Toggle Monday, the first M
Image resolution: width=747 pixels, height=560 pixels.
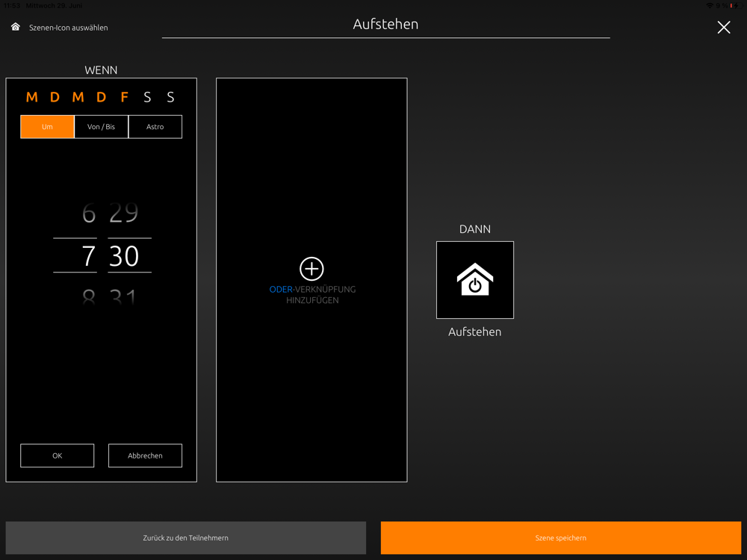pos(32,97)
